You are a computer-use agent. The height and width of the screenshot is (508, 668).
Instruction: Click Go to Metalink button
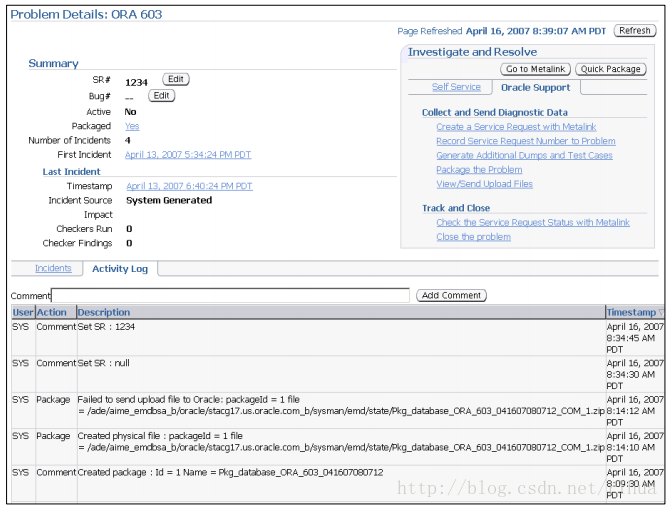[535, 69]
